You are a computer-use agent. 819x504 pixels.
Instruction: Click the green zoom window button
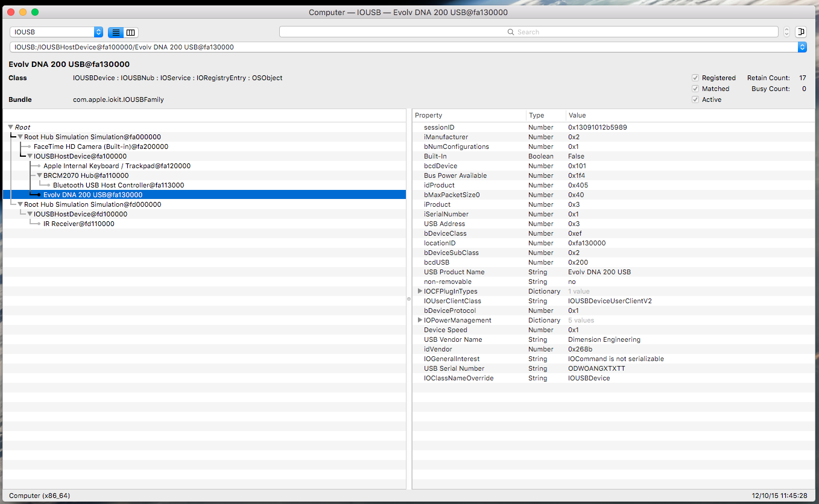coord(35,12)
